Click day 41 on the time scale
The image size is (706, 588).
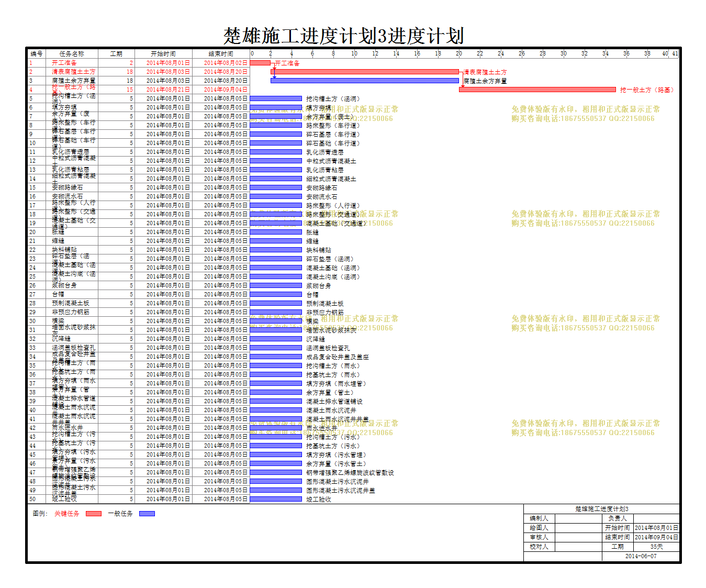pos(675,53)
